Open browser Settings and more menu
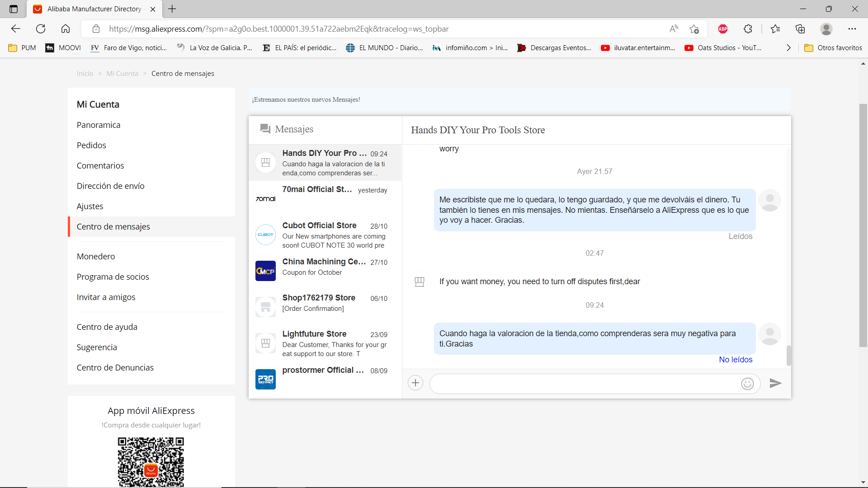The image size is (868, 488). 852,29
